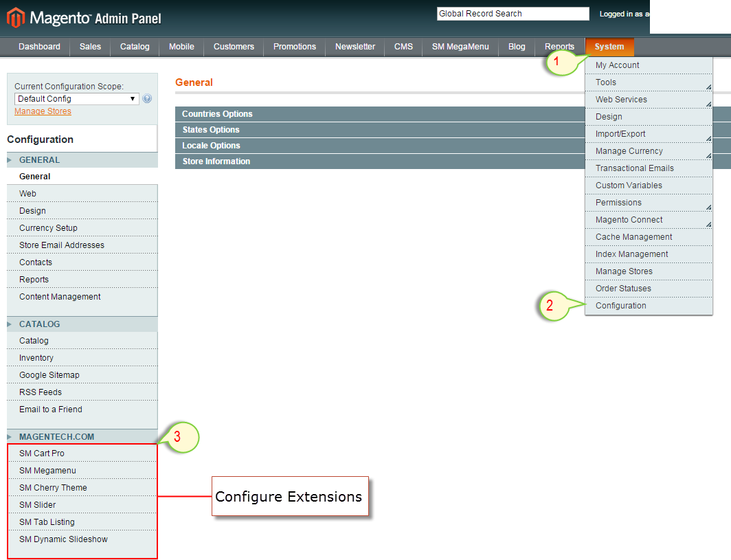Collapse the CATALOG sidebar group
731x560 pixels.
(82, 324)
